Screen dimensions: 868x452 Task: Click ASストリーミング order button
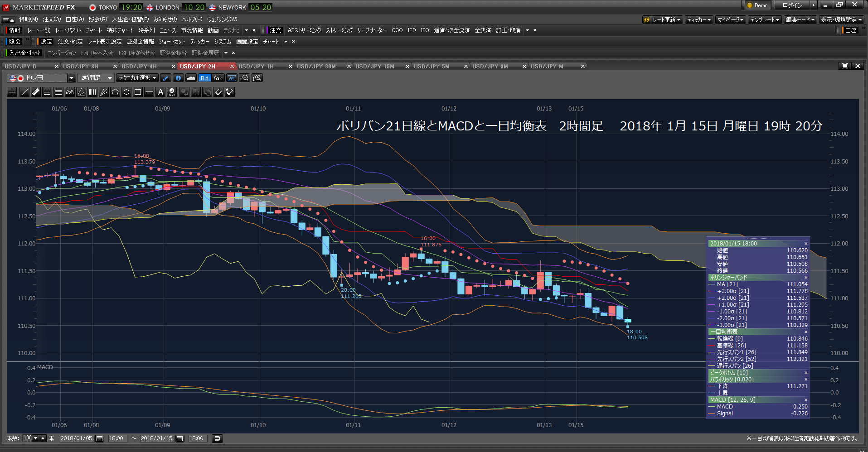pos(304,30)
